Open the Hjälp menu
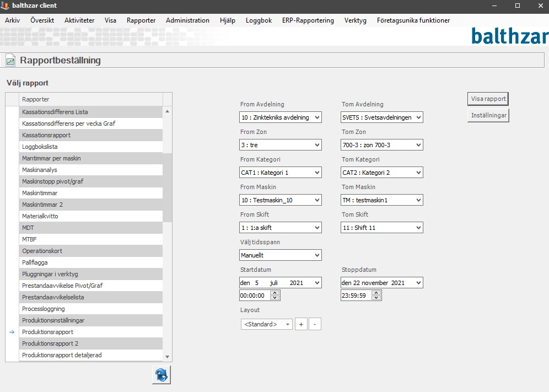This screenshot has width=549, height=392. [228, 20]
